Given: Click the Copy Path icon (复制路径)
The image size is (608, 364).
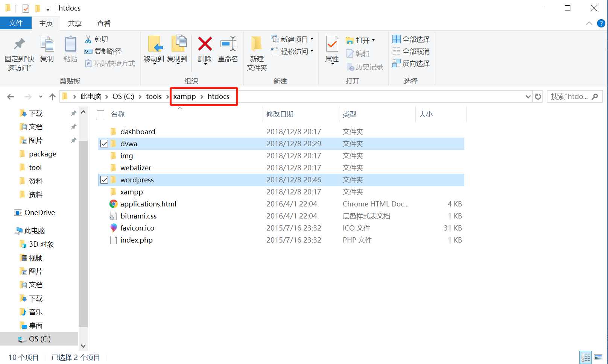Looking at the screenshot, I should pyautogui.click(x=88, y=51).
